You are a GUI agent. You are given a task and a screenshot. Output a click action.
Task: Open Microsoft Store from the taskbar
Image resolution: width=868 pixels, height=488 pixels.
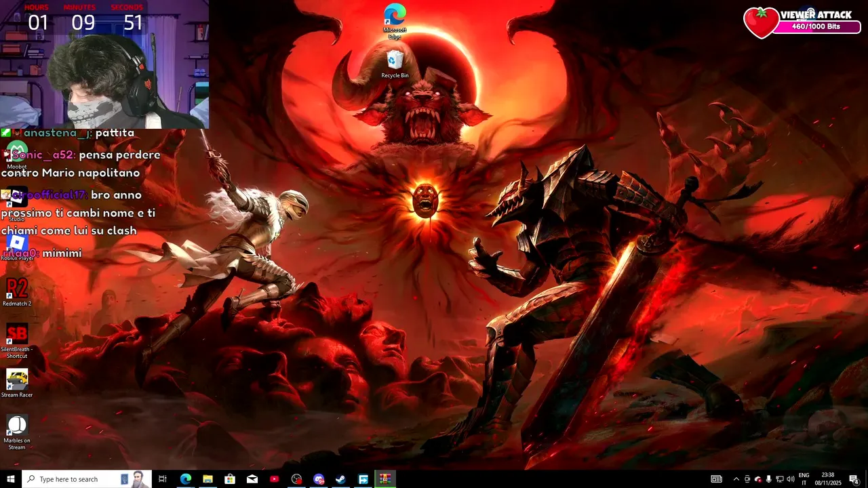230,479
